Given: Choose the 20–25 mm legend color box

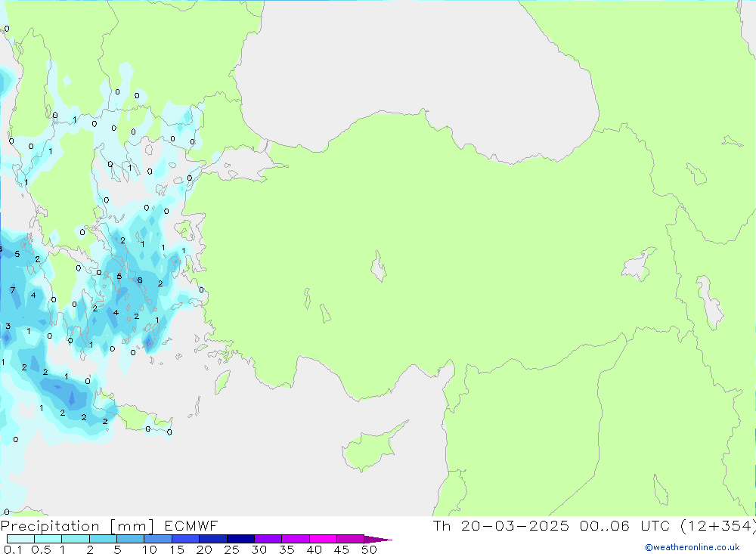Looking at the screenshot, I should [x=212, y=539].
